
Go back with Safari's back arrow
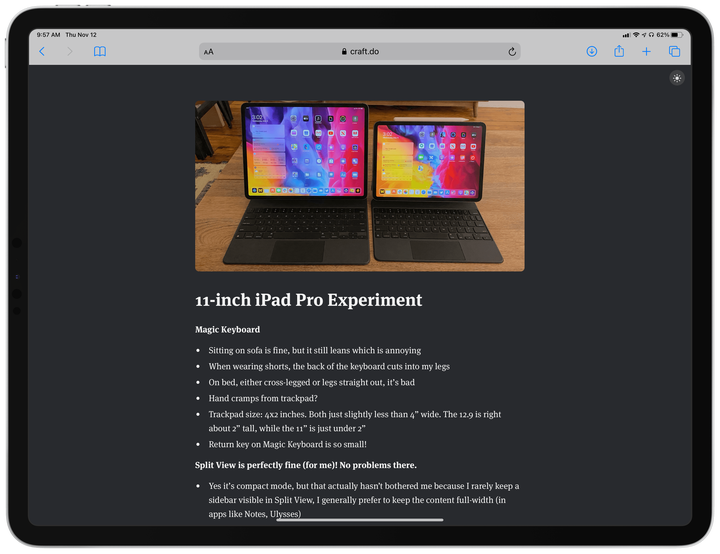click(42, 51)
